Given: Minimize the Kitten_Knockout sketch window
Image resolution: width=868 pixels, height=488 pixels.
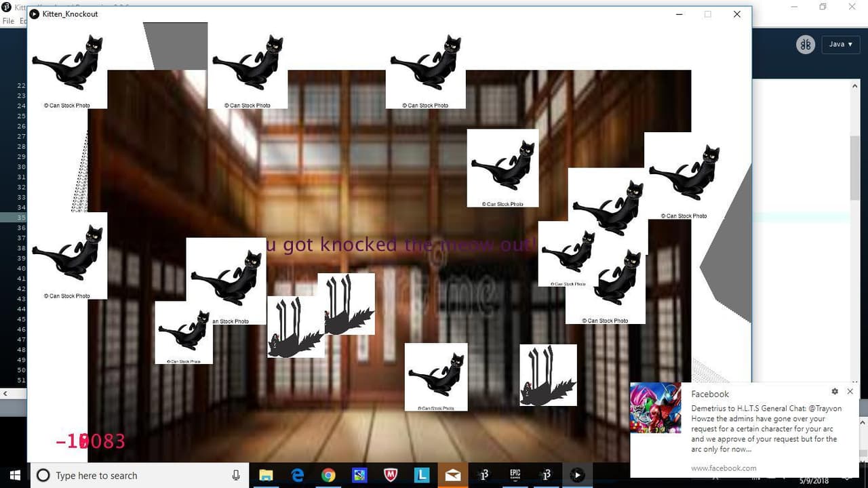Looking at the screenshot, I should coord(679,14).
